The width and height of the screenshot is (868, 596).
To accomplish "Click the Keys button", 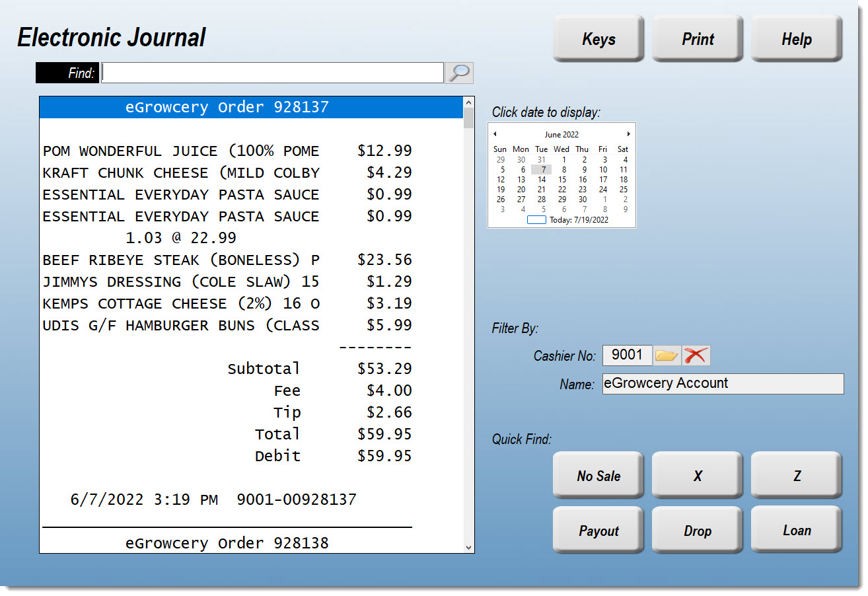I will click(598, 39).
